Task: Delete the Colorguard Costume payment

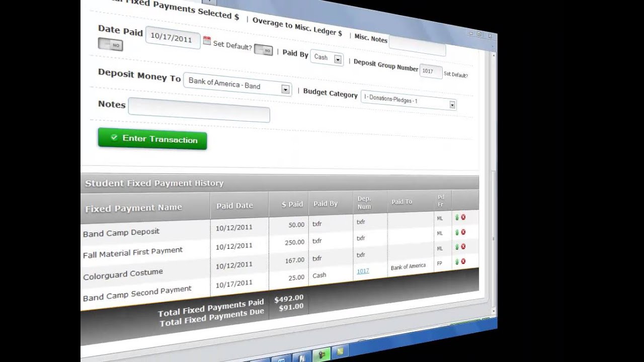Action: coord(463,246)
